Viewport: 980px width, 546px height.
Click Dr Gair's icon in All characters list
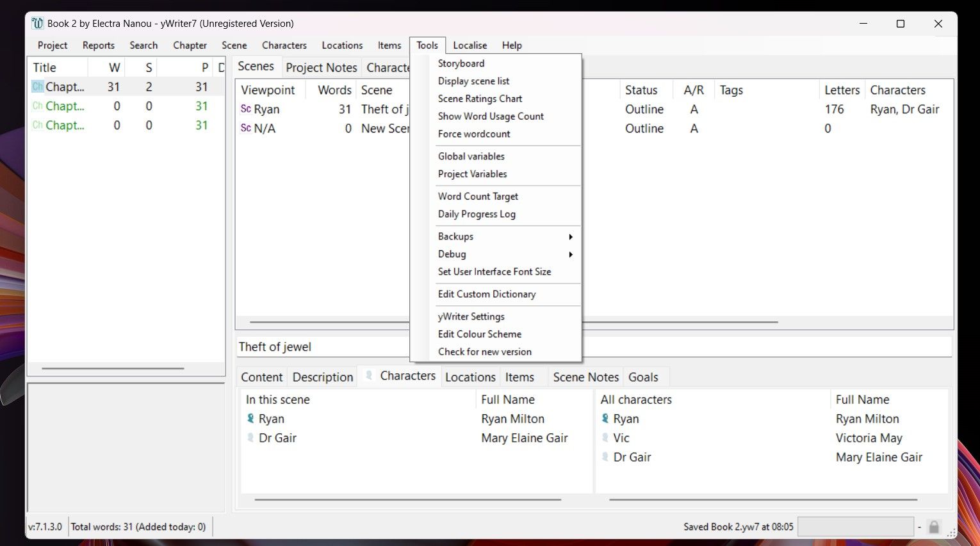605,457
